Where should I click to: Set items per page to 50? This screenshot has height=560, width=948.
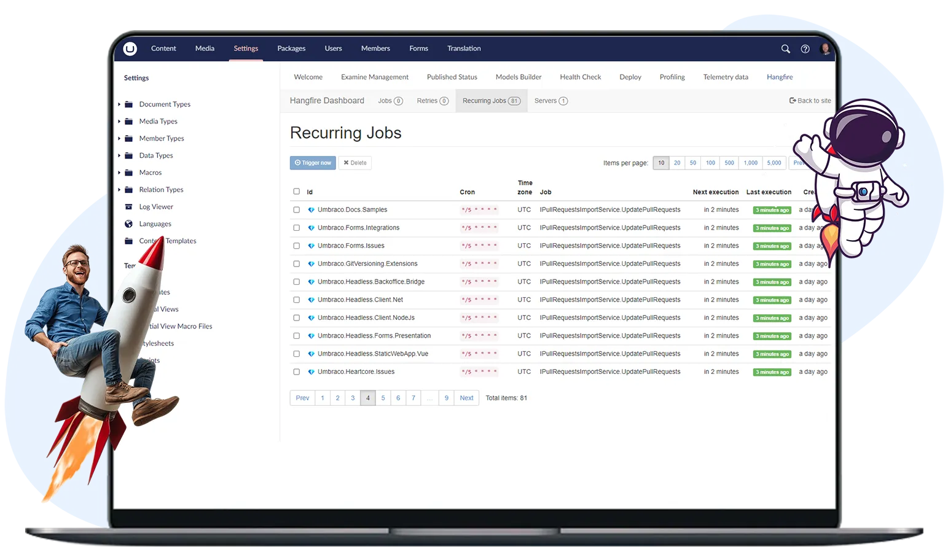692,163
